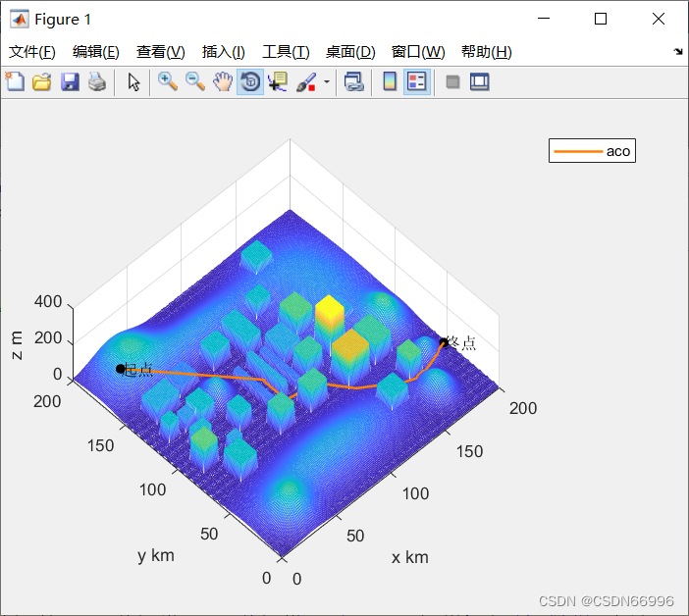Click the 'x km' axis label
The image size is (689, 616).
pyautogui.click(x=410, y=557)
